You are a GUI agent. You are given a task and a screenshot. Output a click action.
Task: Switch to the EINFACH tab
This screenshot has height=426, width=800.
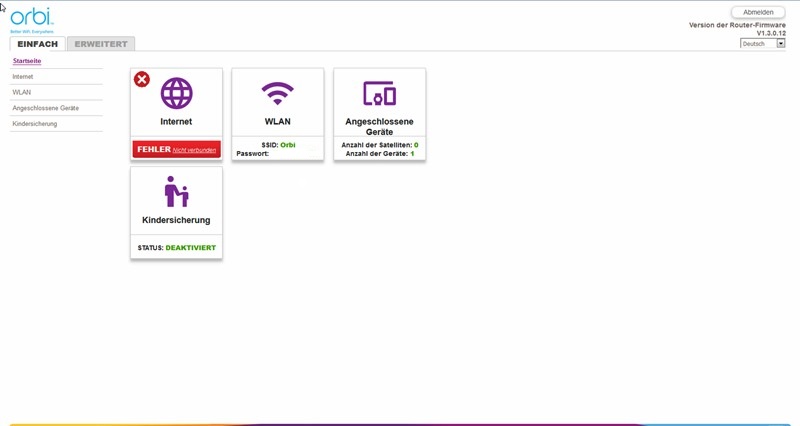[37, 44]
